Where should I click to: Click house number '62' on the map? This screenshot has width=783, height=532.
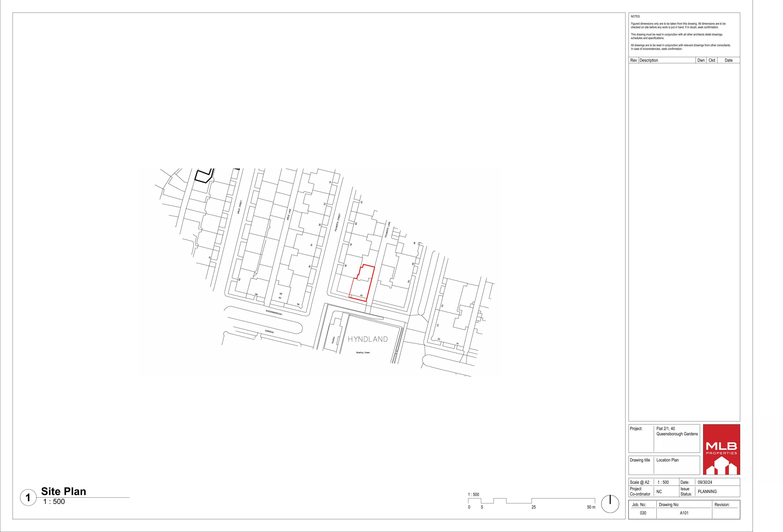tap(280, 298)
